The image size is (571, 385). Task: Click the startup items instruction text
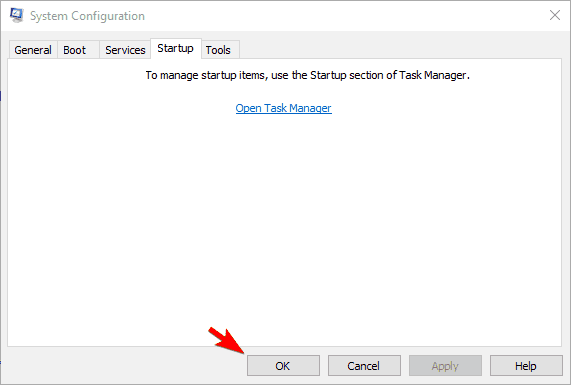308,75
